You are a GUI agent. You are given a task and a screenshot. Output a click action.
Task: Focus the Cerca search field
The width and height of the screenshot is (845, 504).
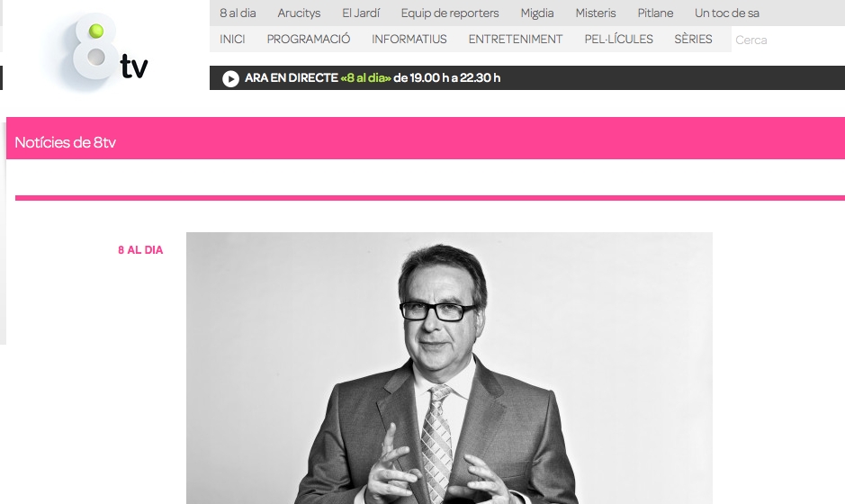point(788,40)
